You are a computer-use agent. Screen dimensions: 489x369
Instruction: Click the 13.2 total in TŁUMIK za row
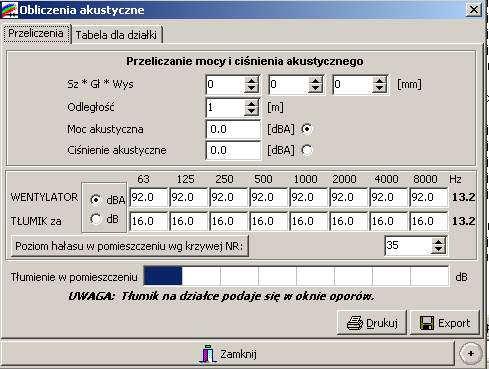point(463,221)
